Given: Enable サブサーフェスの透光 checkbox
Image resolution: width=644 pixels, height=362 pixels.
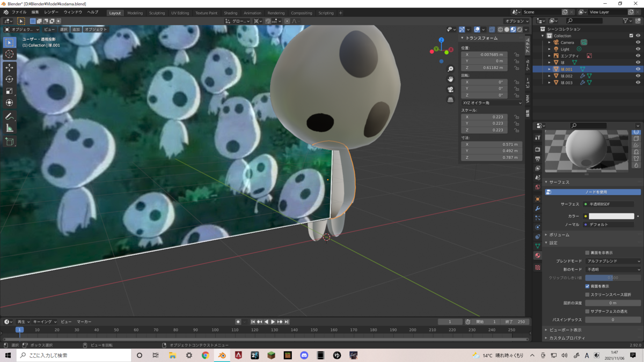Looking at the screenshot, I should coord(587,312).
